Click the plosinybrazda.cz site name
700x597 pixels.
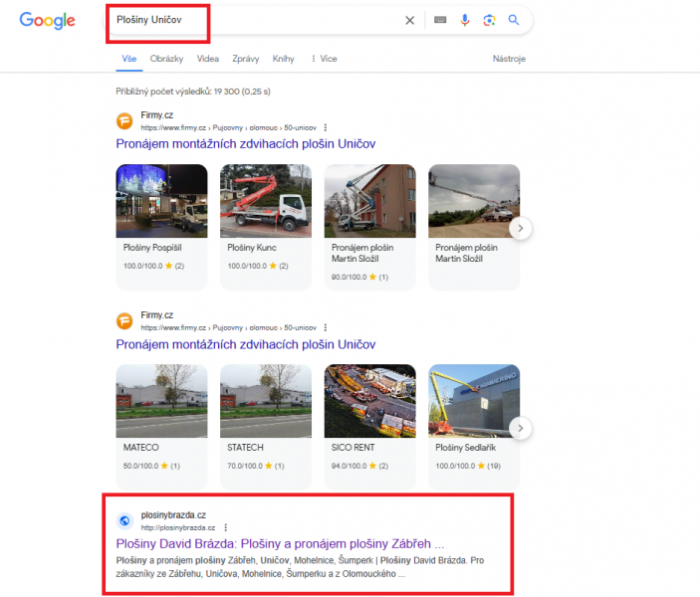[173, 514]
